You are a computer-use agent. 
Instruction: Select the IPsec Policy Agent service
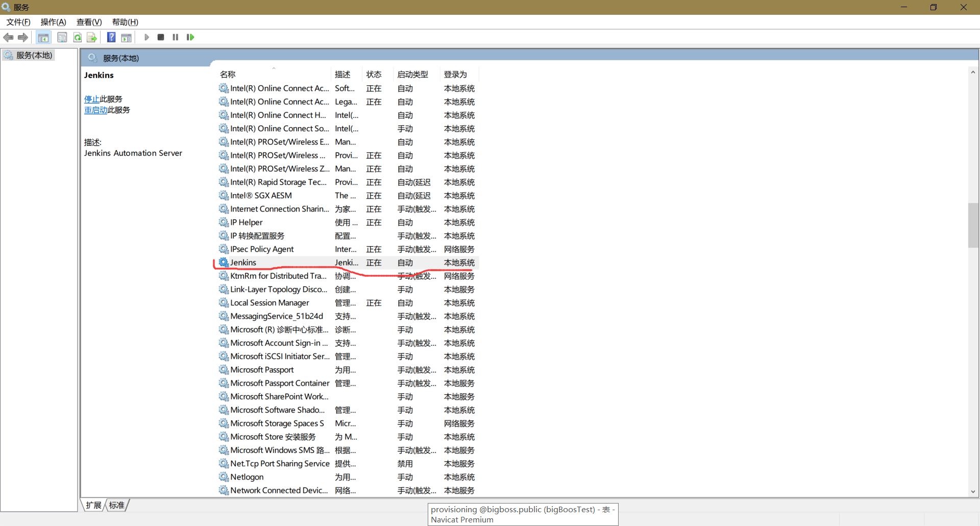coord(349,249)
